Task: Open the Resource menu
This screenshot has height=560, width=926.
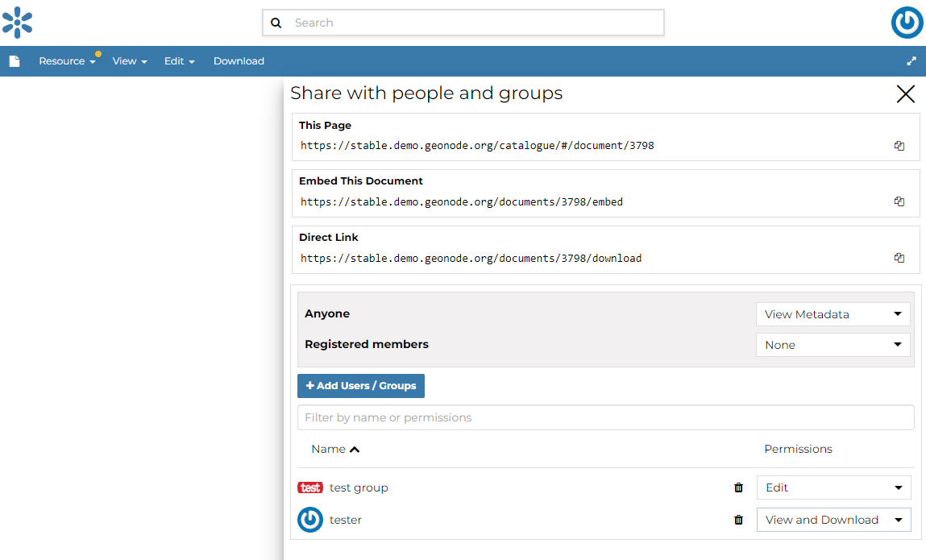Action: (68, 60)
